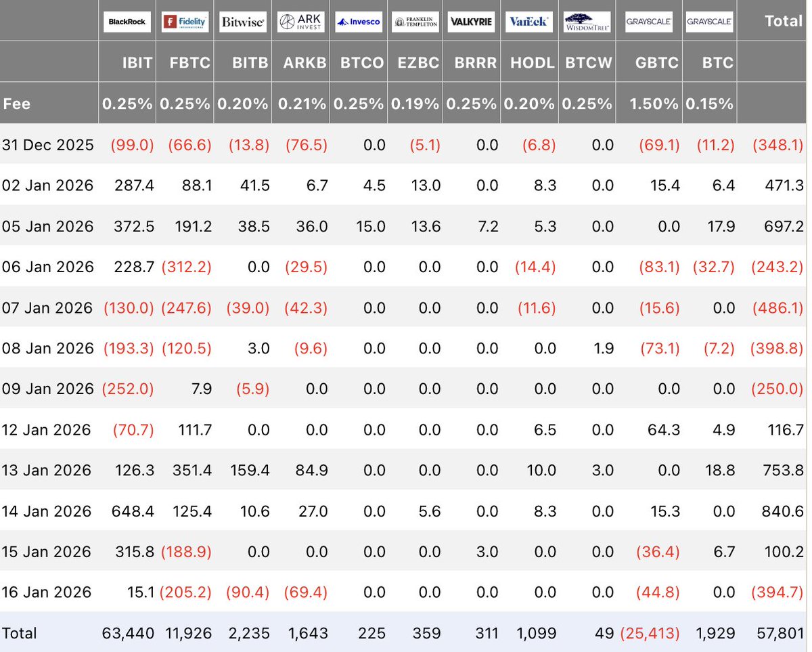The width and height of the screenshot is (812, 652).
Task: Click the Valkyrie logo
Action: (472, 22)
